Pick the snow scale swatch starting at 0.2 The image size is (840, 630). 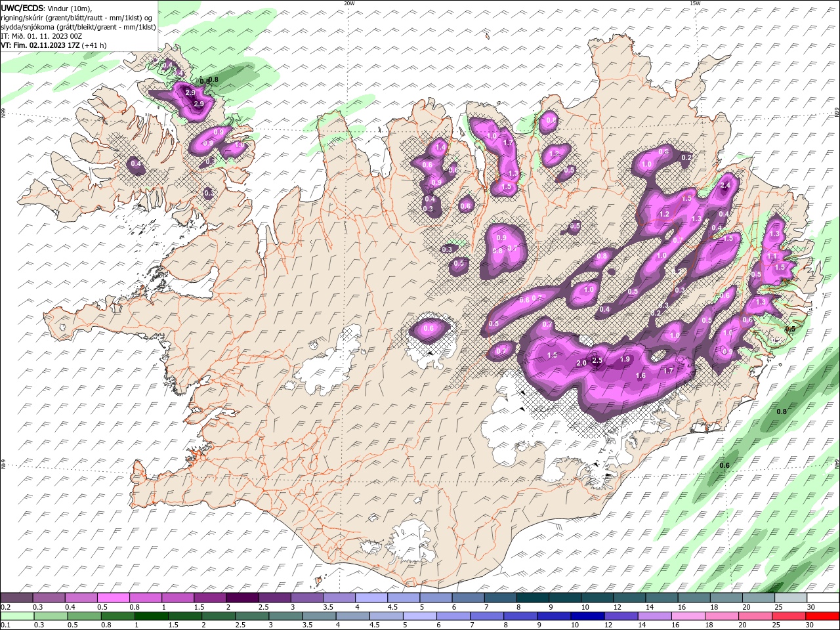click(16, 598)
